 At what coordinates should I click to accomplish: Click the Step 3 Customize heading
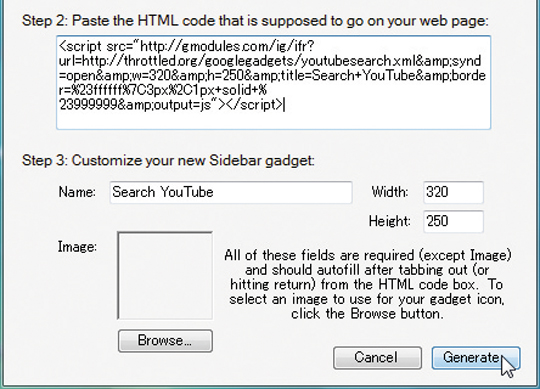168,161
